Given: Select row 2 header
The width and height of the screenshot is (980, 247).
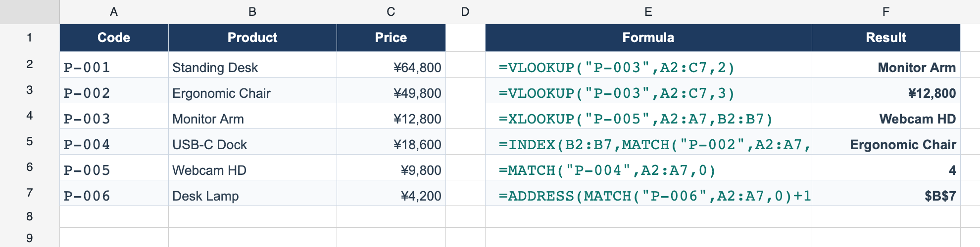Looking at the screenshot, I should [x=30, y=65].
